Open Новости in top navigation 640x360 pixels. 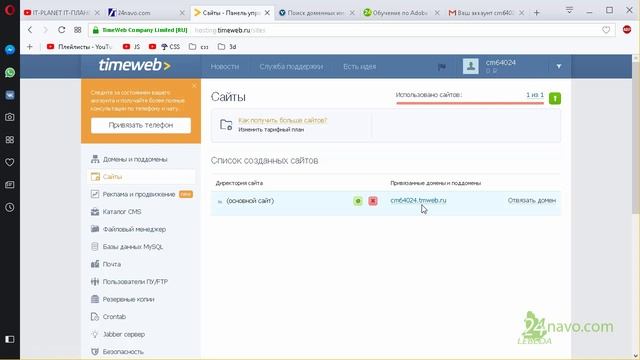[224, 67]
